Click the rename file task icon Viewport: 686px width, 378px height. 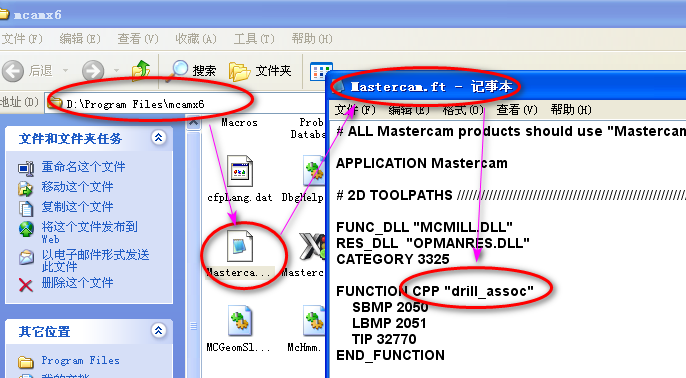coord(26,168)
